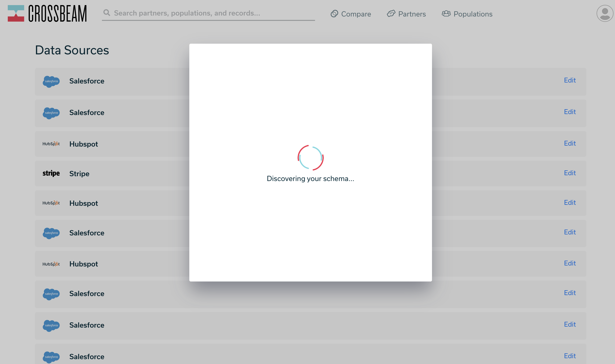Image resolution: width=615 pixels, height=364 pixels.
Task: Click Edit for second HubSpot entry
Action: 569,202
